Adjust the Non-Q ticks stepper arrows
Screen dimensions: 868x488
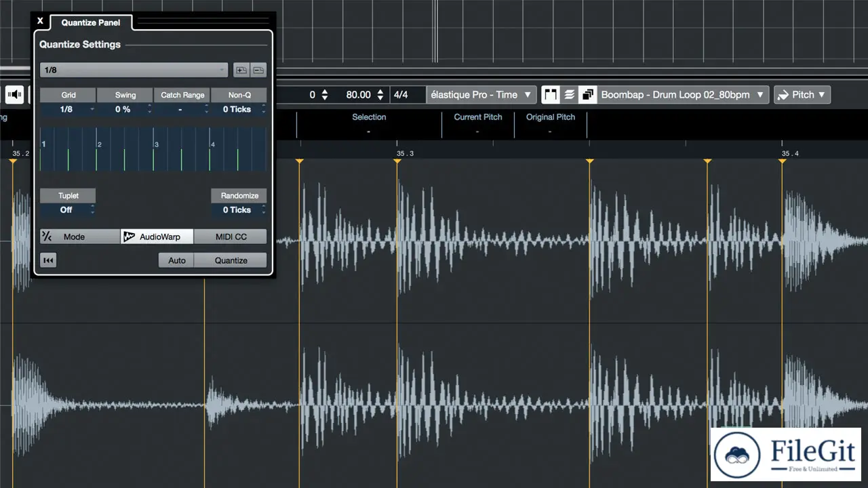click(263, 109)
